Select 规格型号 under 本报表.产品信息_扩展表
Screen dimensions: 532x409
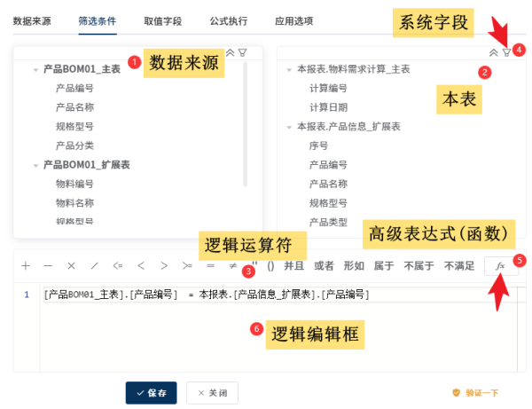328,203
